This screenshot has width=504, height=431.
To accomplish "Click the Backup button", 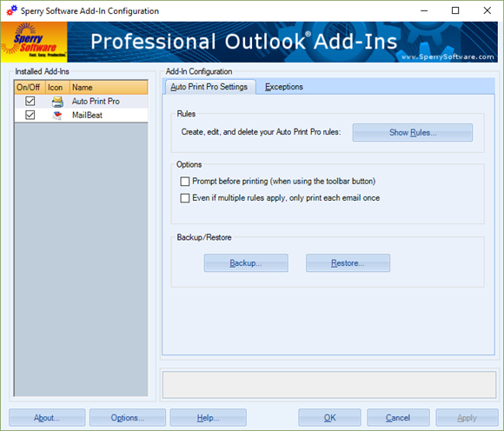I will coord(246,263).
